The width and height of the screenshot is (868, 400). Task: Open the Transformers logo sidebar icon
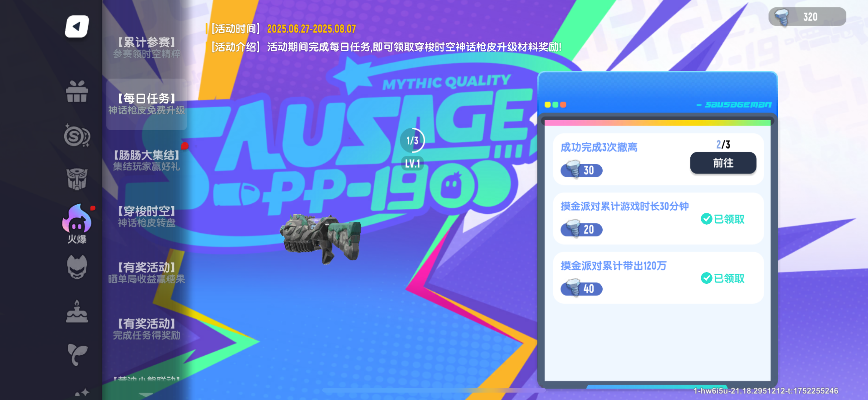pyautogui.click(x=77, y=179)
